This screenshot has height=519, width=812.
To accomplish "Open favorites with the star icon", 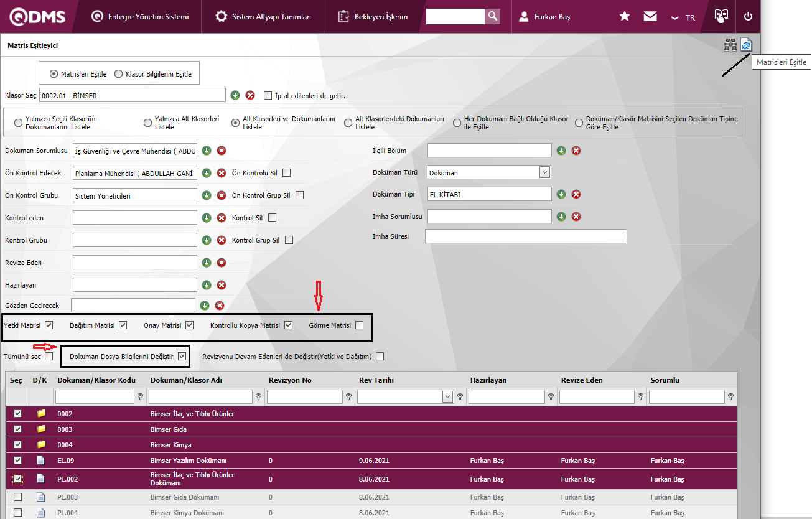I will [x=625, y=17].
